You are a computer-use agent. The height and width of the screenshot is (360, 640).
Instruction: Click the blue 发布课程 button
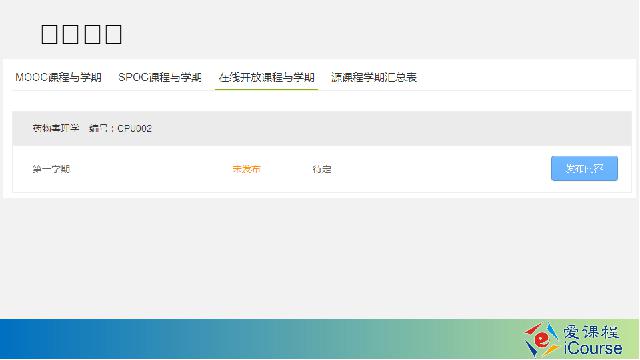click(584, 168)
